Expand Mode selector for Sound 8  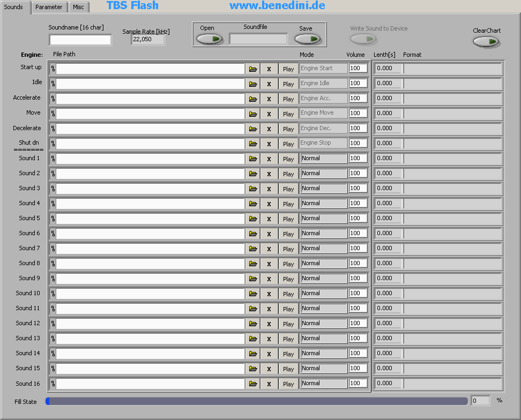[323, 264]
